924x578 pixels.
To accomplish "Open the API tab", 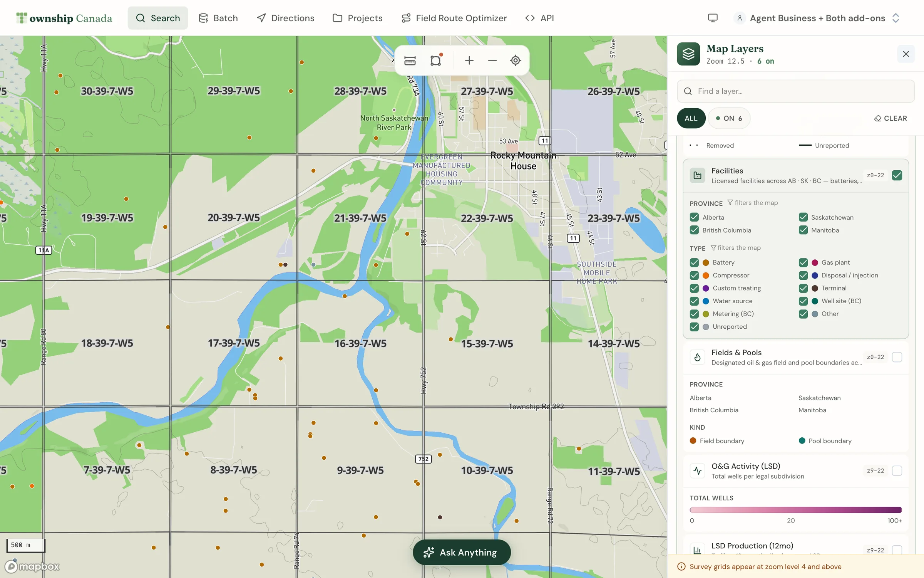I will (539, 18).
